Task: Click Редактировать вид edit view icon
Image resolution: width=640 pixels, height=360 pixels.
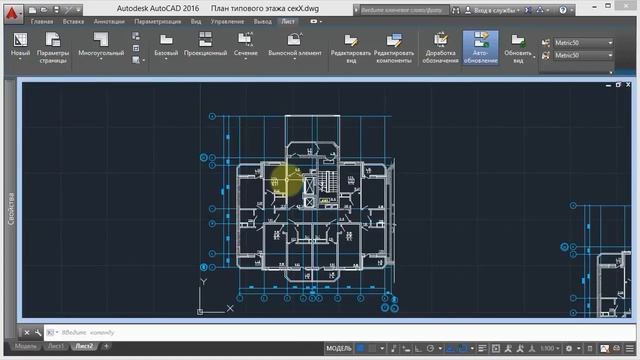Action: tap(351, 40)
